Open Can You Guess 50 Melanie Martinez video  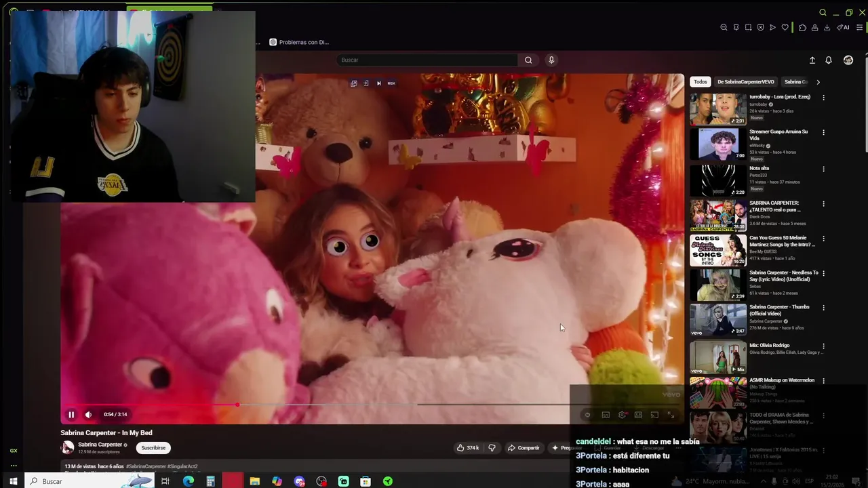pyautogui.click(x=718, y=250)
